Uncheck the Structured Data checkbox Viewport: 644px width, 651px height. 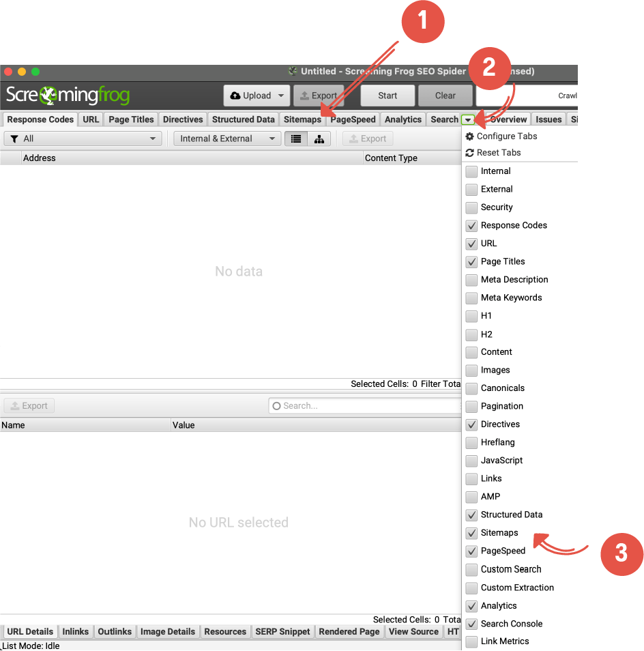pos(471,515)
